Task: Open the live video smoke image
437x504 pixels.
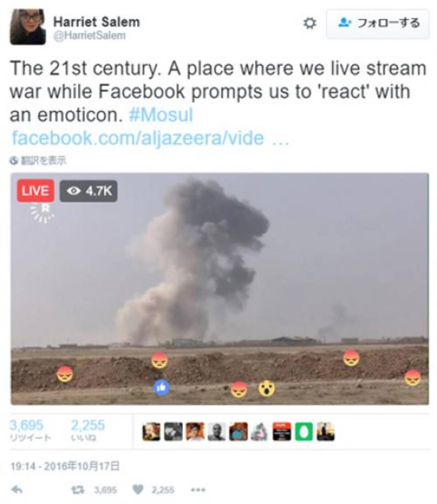Action: [x=220, y=289]
